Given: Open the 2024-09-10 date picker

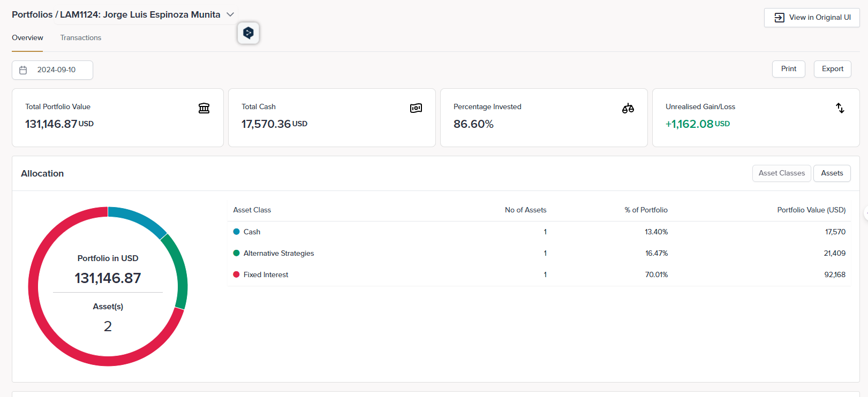Looking at the screenshot, I should pyautogui.click(x=56, y=70).
